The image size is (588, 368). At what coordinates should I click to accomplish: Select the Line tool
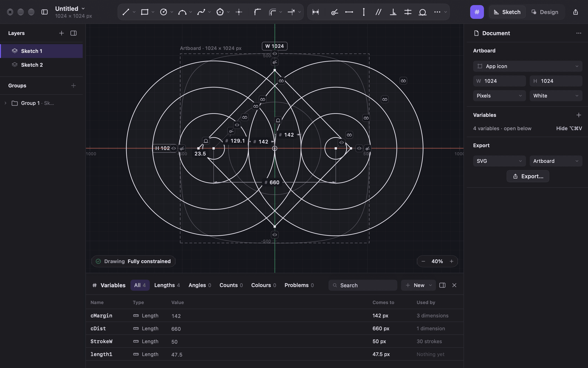coord(126,12)
